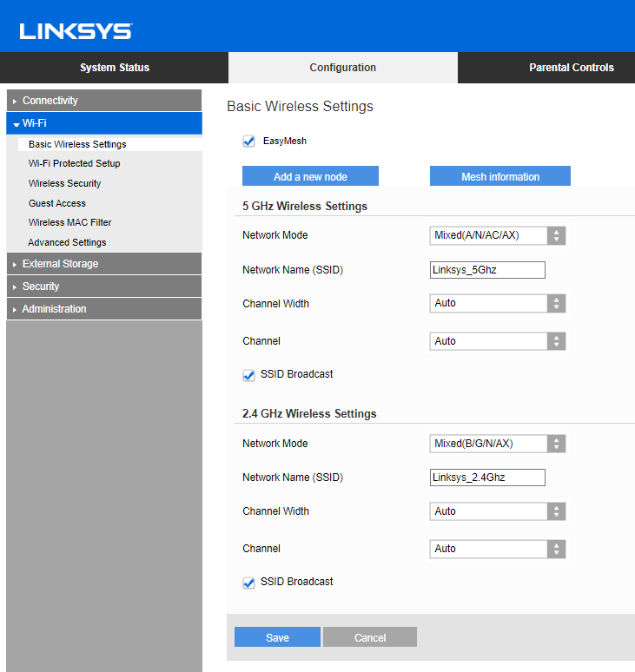Go to Wireless Security page

pos(65,183)
